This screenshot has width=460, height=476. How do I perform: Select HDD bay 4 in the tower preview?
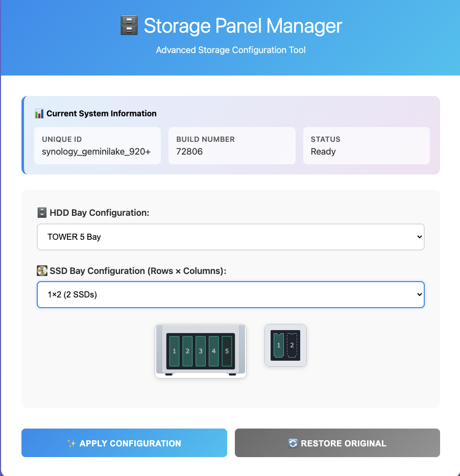(213, 351)
